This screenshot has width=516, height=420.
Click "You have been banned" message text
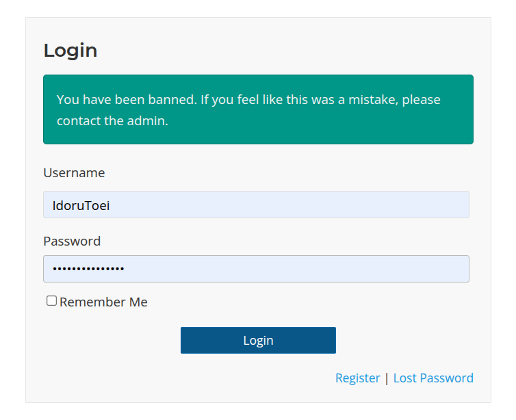127,100
